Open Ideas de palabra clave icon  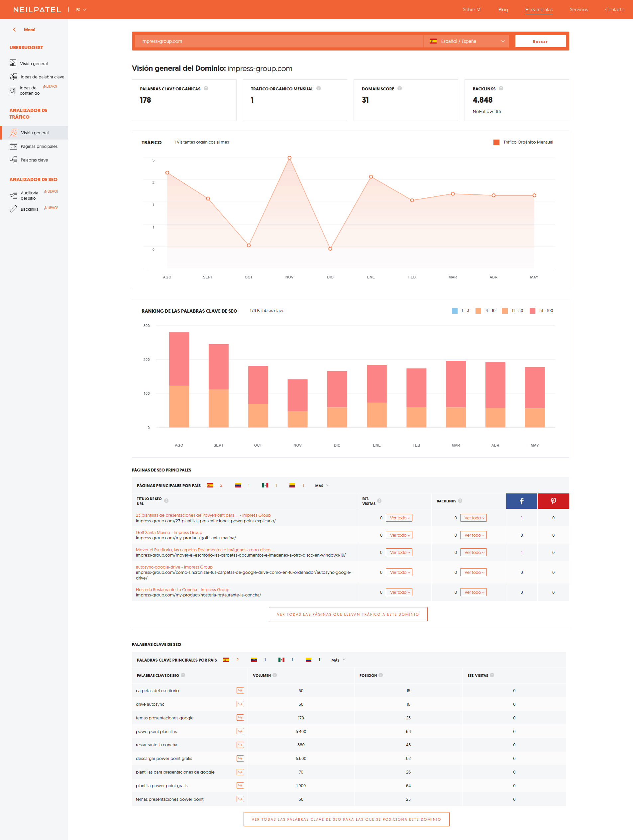tap(13, 77)
